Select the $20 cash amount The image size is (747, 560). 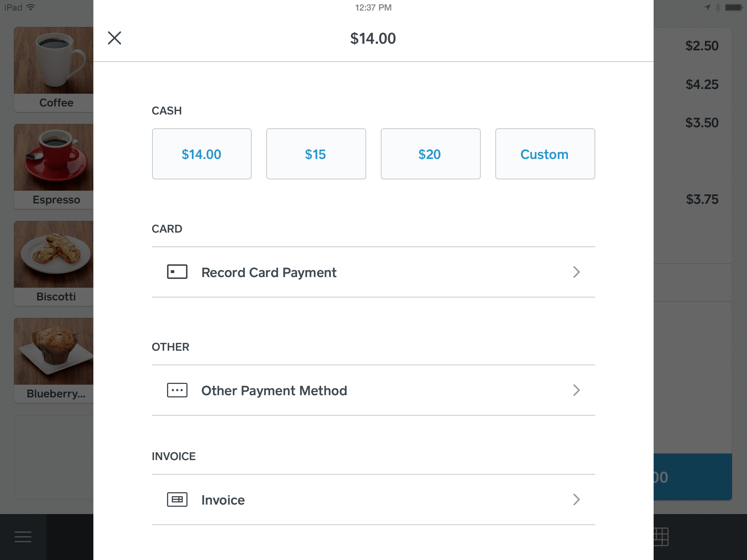click(430, 154)
